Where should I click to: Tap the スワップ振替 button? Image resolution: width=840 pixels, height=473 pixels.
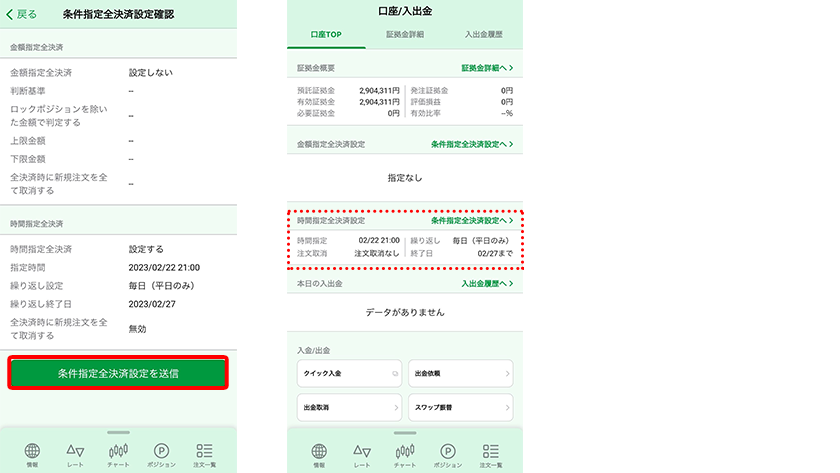(x=461, y=408)
